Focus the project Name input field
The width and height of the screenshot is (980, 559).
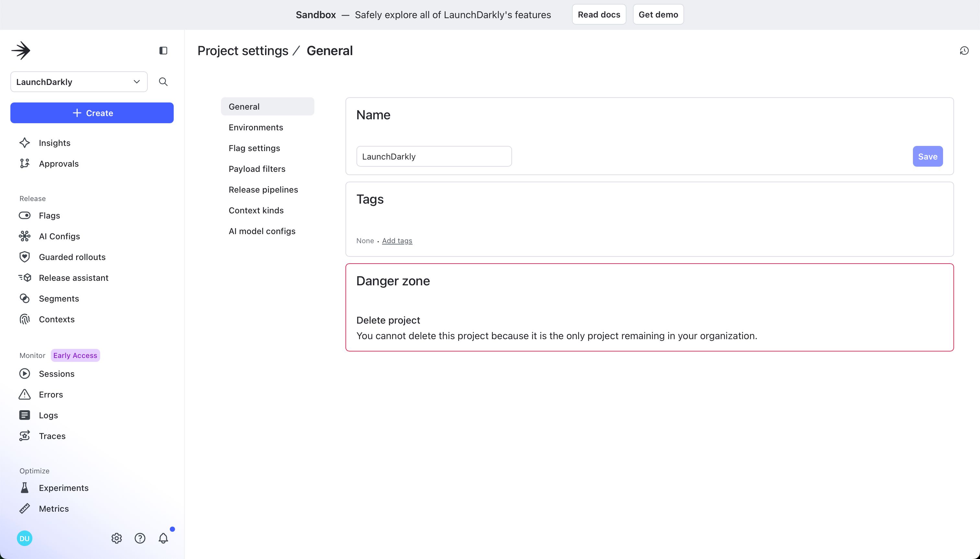pyautogui.click(x=434, y=156)
